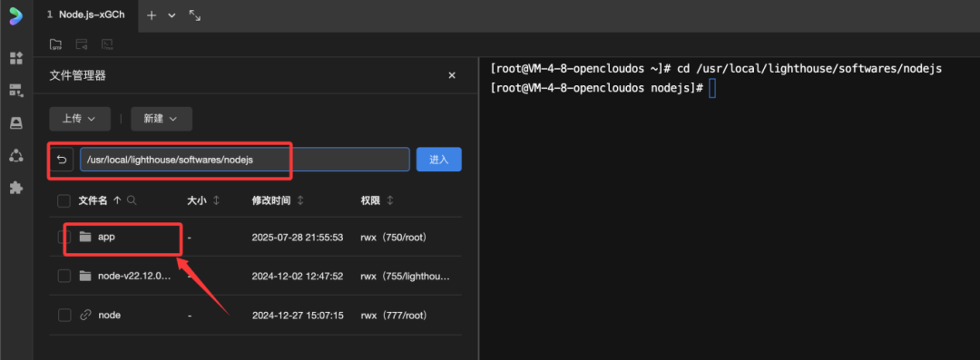This screenshot has width=980, height=360.
Task: Click the SFTP folder toolbar icon
Action: click(x=55, y=44)
